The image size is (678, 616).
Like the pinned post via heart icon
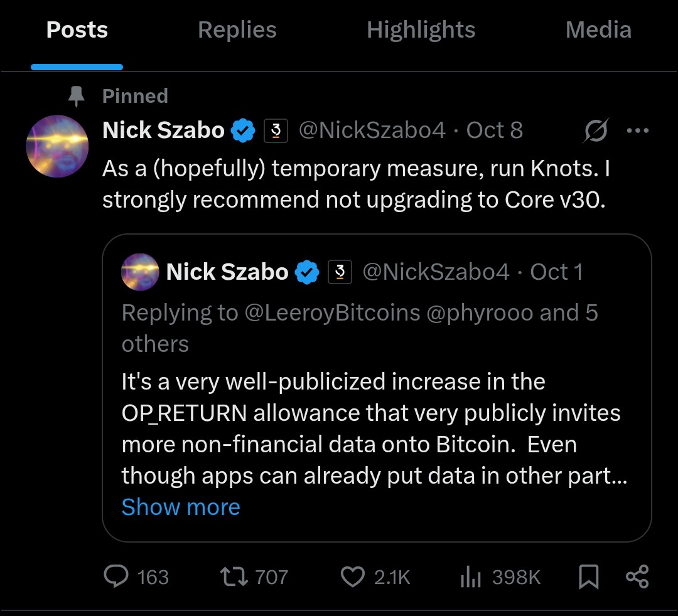tap(352, 576)
